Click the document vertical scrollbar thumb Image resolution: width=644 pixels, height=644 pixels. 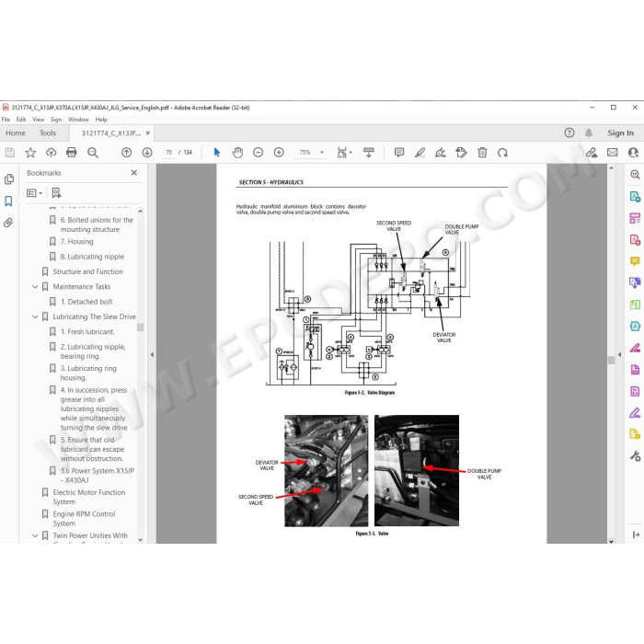tap(611, 361)
